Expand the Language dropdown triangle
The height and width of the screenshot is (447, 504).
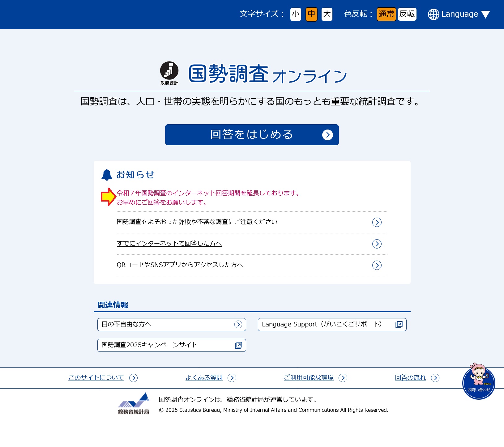(485, 15)
